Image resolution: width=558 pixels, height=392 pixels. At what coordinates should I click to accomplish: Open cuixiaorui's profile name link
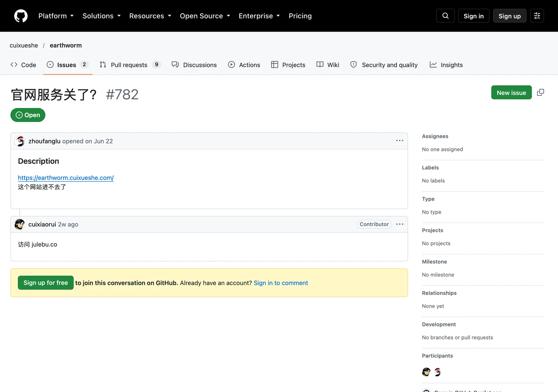click(42, 224)
